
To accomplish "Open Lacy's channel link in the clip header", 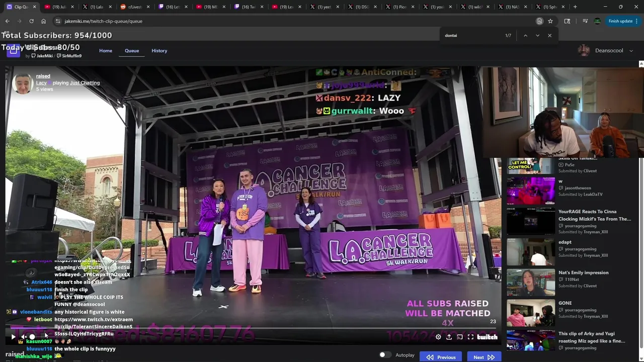I will (41, 82).
